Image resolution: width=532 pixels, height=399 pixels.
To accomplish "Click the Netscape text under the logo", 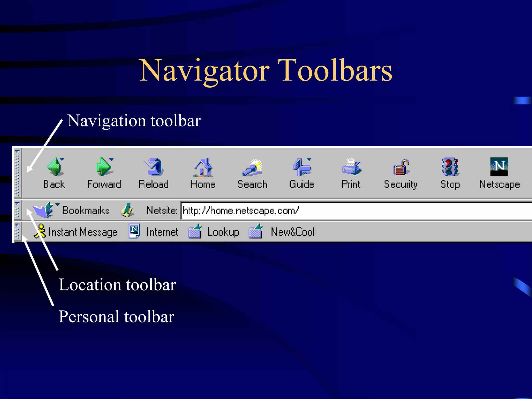I will [500, 185].
